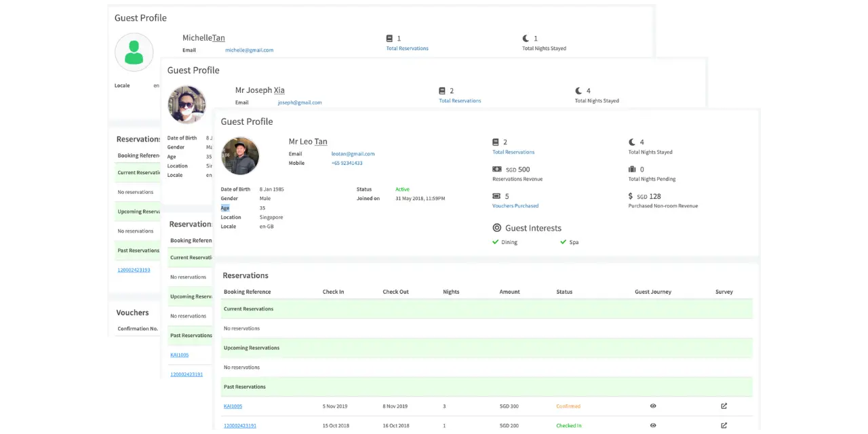This screenshot has width=868, height=434.
Task: Click the vouchers ticket icon beside 5
Action: pyautogui.click(x=496, y=196)
